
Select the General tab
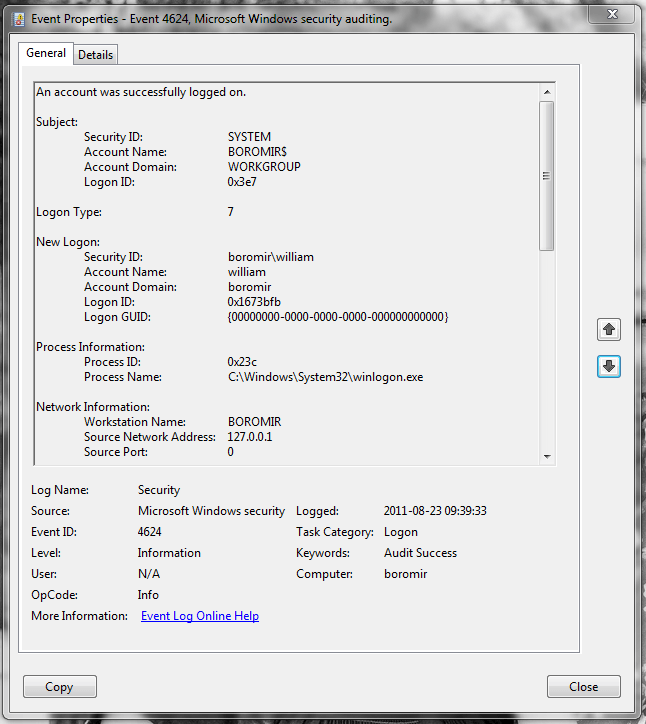pyautogui.click(x=46, y=53)
